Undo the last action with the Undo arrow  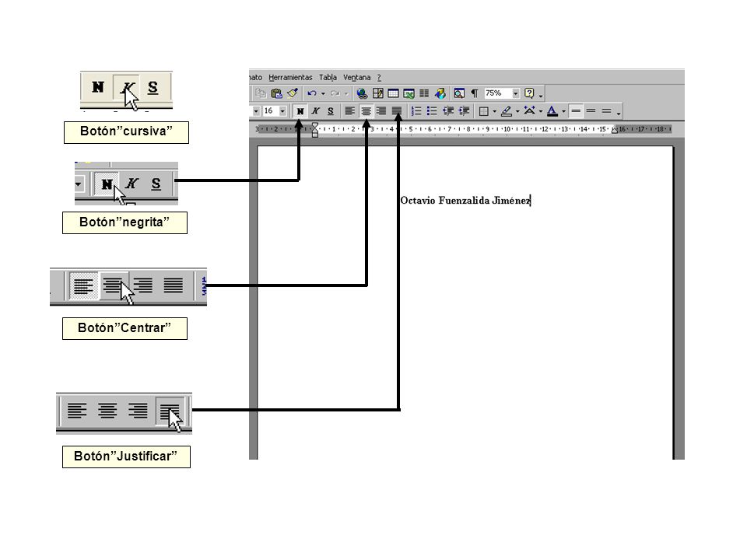311,93
